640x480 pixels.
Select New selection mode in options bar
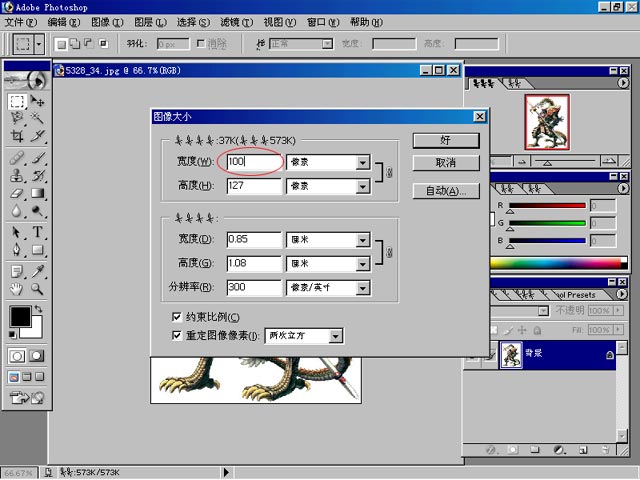pyautogui.click(x=61, y=44)
